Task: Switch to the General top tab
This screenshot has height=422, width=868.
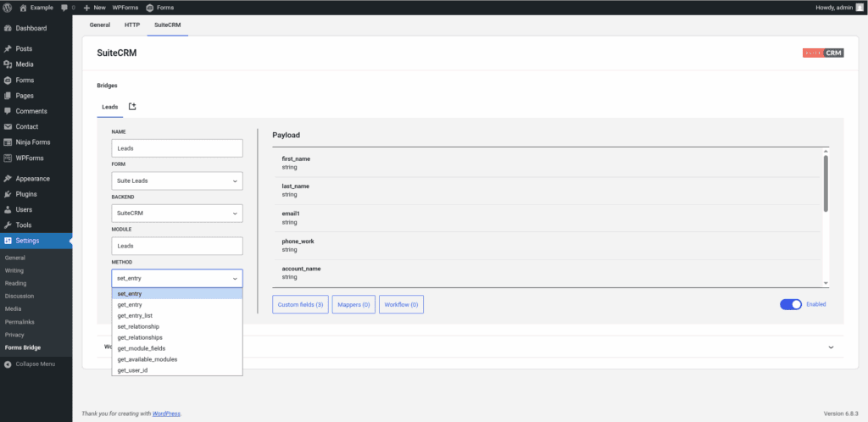Action: point(100,25)
